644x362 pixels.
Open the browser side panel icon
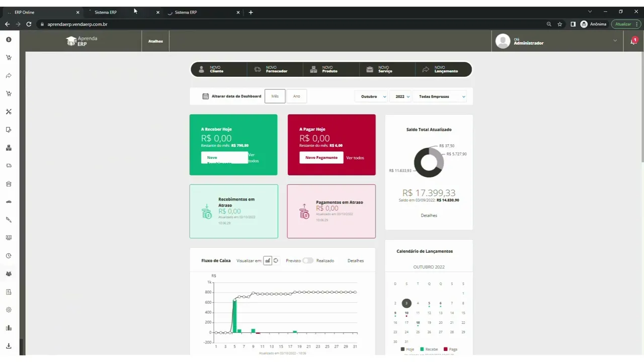pyautogui.click(x=573, y=24)
